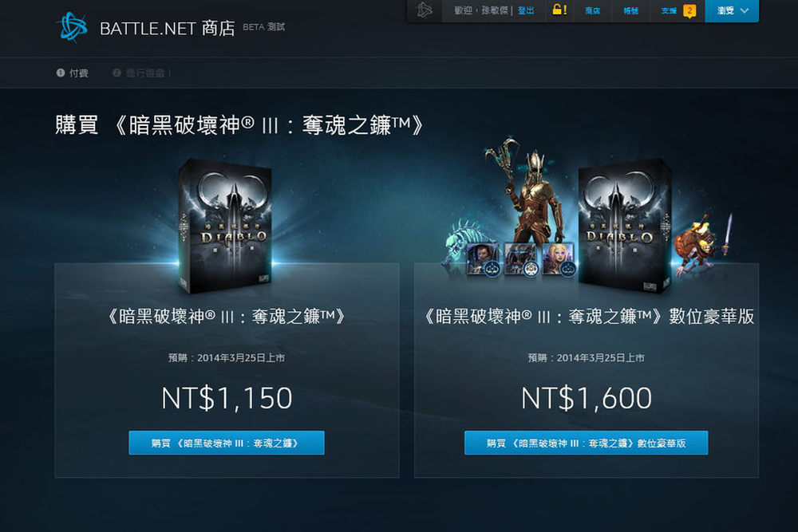Click 購買《暗黑破壞神 III：奪魂之鐮》standard edition button

(x=227, y=443)
